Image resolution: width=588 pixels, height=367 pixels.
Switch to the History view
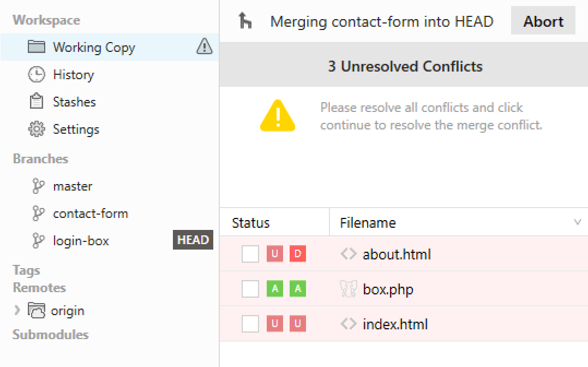pos(73,75)
